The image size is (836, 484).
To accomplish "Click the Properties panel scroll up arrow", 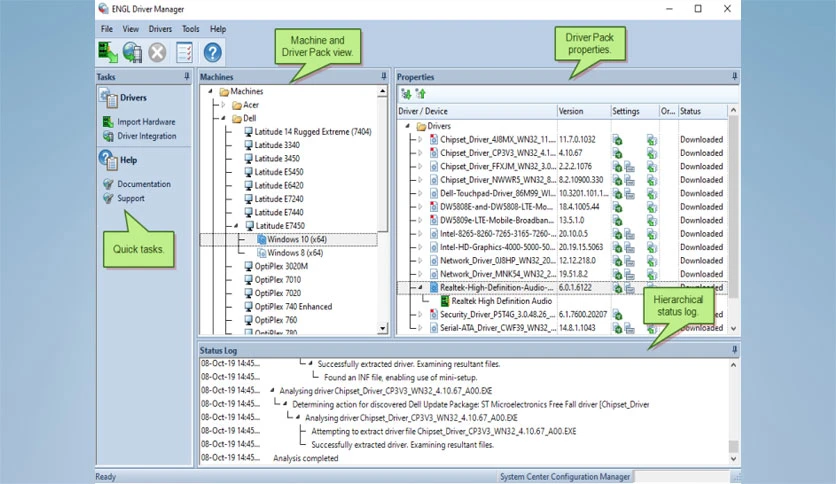I will pyautogui.click(x=734, y=110).
